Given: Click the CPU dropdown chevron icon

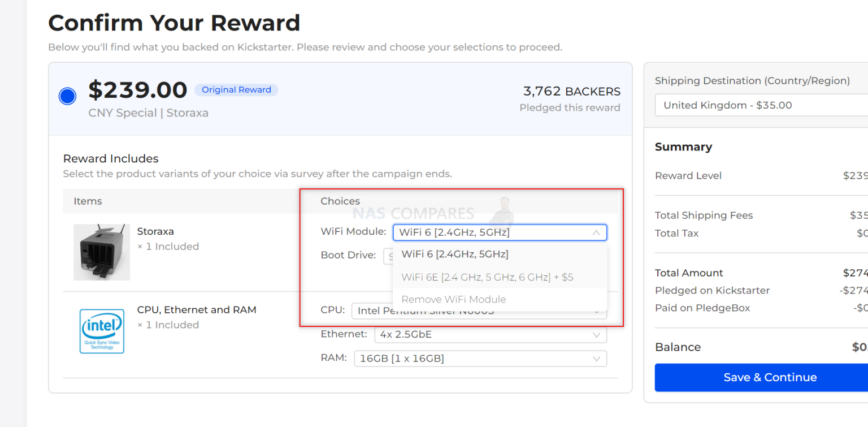Looking at the screenshot, I should [596, 311].
